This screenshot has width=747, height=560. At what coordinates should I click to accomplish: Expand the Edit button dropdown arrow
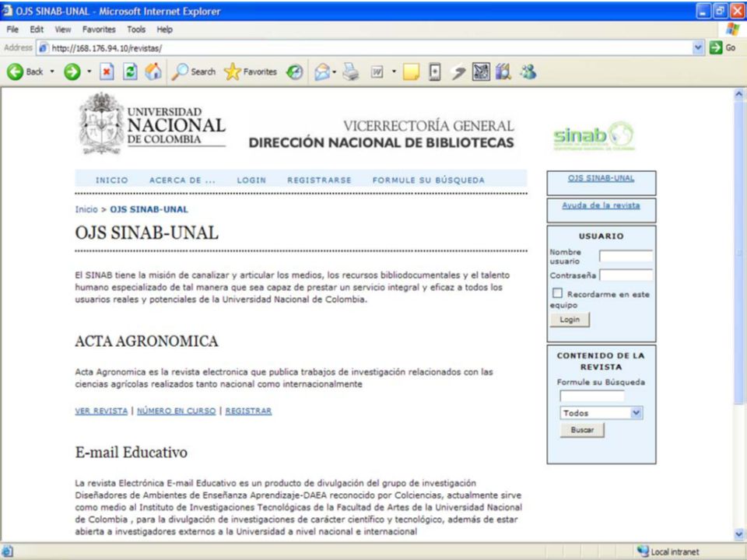pyautogui.click(x=394, y=72)
